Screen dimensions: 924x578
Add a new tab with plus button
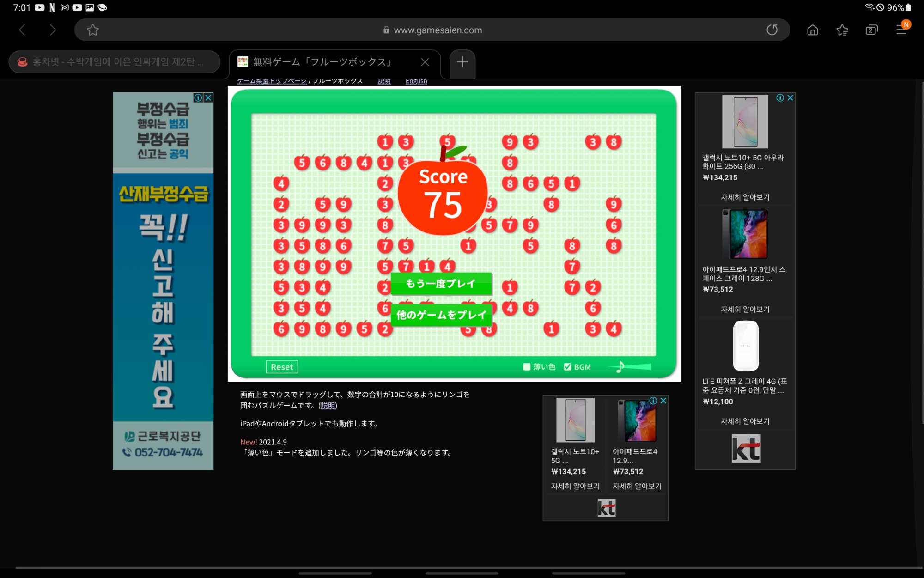click(x=462, y=62)
